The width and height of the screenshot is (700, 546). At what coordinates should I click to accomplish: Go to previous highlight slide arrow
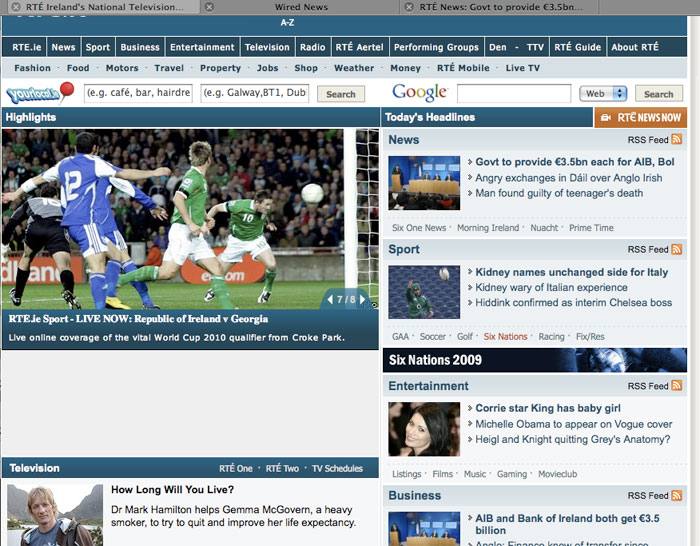330,299
